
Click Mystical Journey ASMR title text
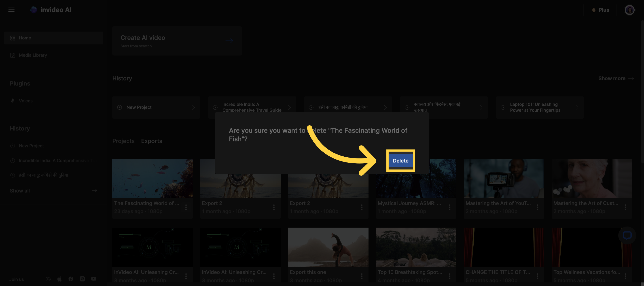tap(409, 203)
